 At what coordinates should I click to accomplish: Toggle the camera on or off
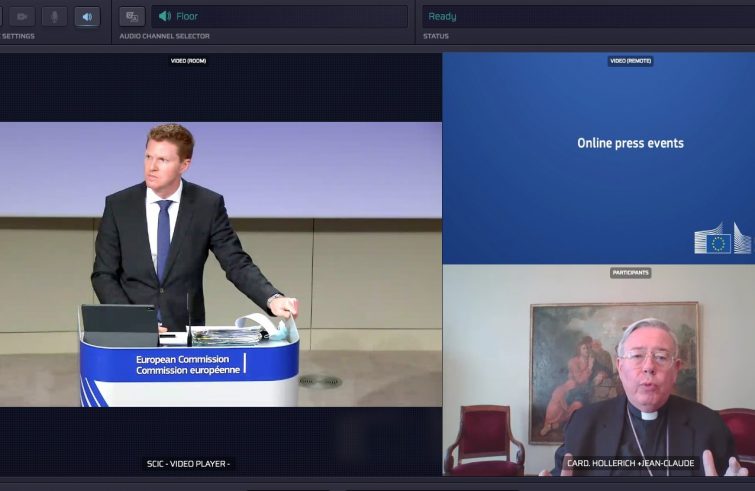click(x=22, y=16)
